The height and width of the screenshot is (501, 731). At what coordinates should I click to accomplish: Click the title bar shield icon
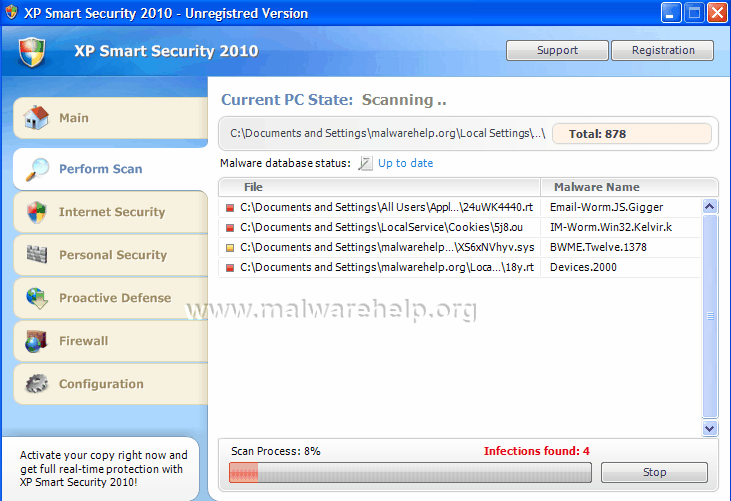coord(11,12)
